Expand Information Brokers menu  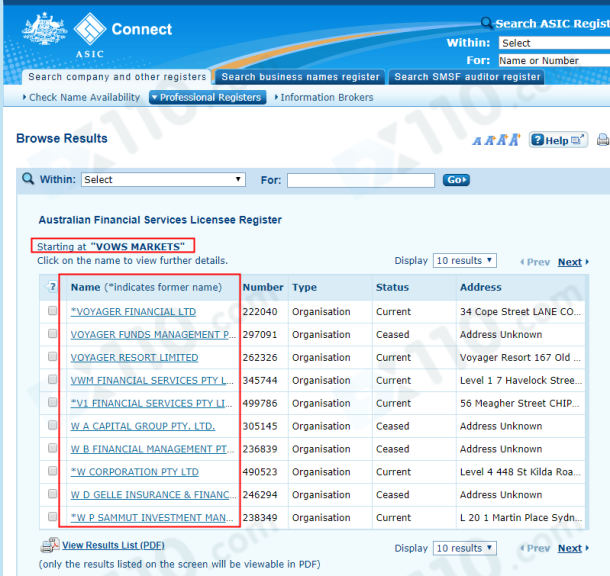tap(324, 97)
